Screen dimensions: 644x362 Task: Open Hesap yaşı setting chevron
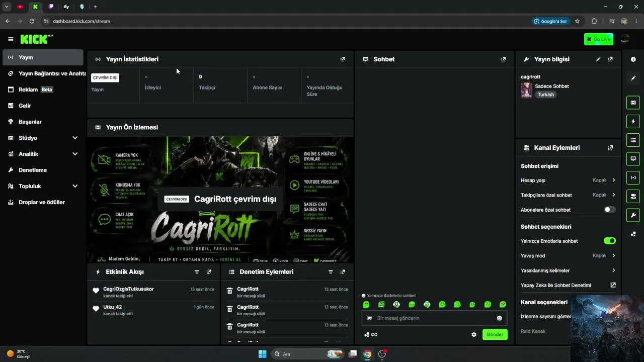click(x=614, y=180)
